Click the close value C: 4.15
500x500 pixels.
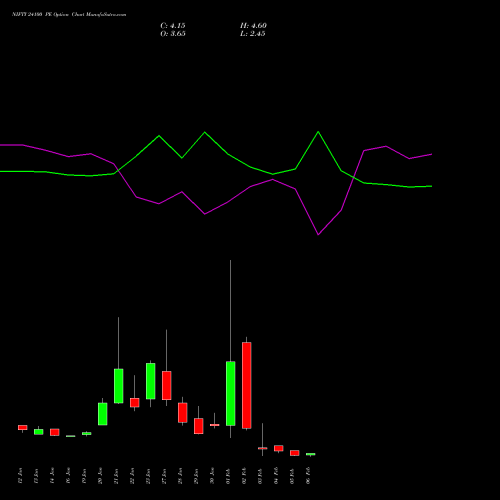click(173, 26)
